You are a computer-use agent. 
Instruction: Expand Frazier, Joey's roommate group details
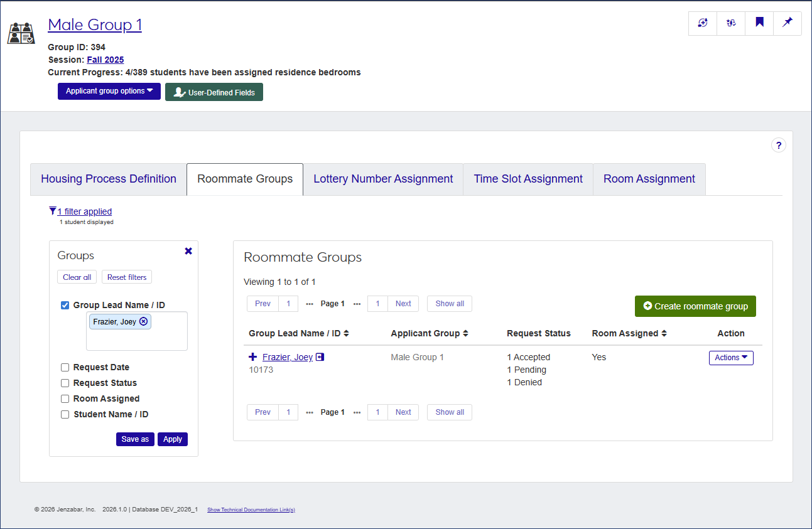[x=252, y=356]
